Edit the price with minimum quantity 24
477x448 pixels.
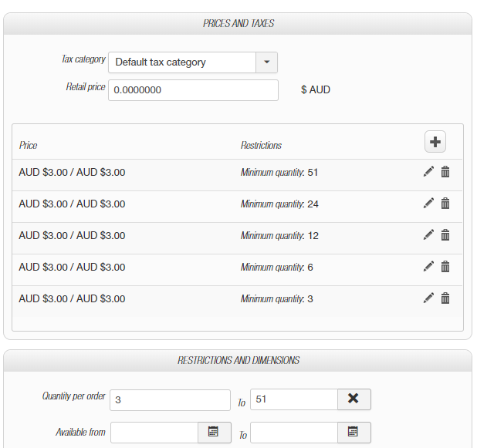(428, 204)
